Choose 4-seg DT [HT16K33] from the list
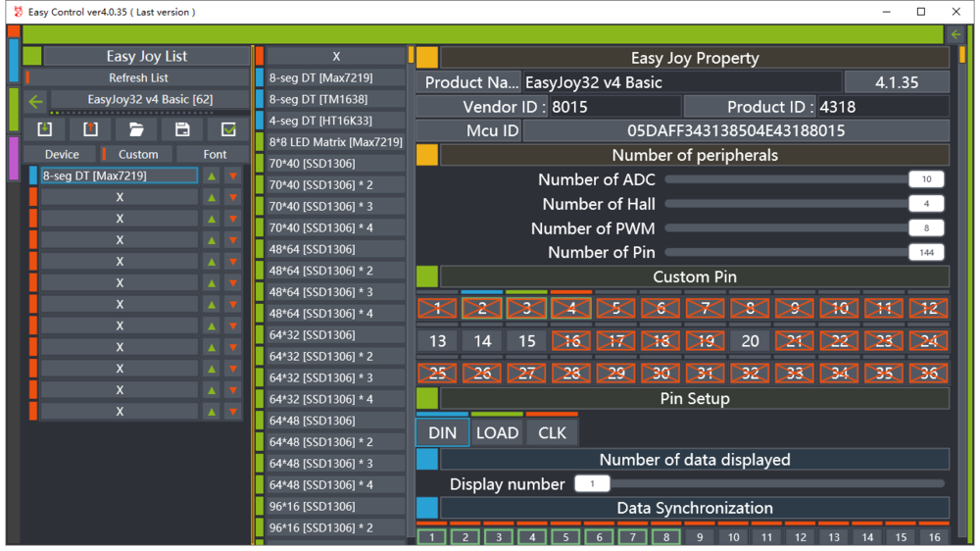Viewport: 980px width, 551px height. coord(336,121)
